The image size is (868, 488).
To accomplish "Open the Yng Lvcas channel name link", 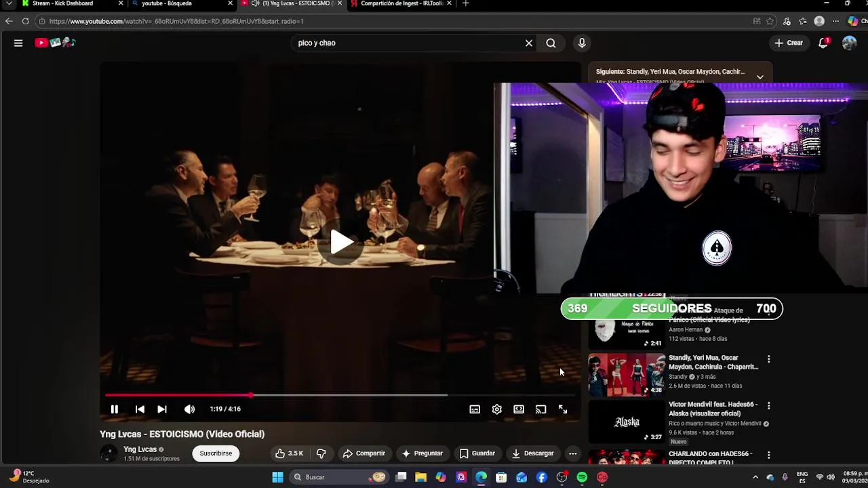I will (x=140, y=449).
